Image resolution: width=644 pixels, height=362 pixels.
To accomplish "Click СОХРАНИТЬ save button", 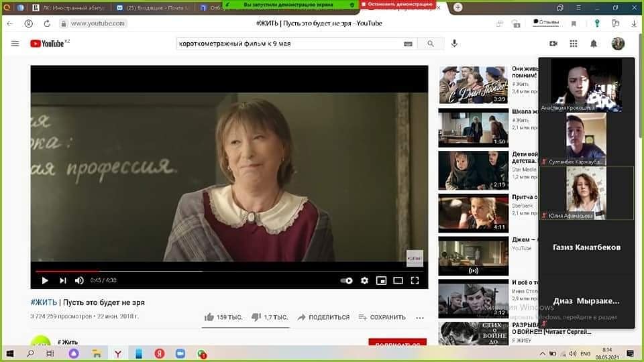I will pos(382,317).
